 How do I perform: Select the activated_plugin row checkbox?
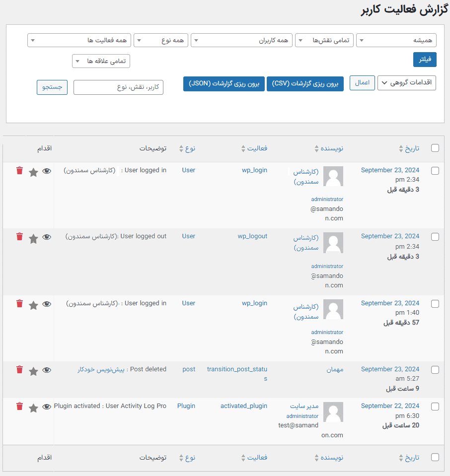pos(435,407)
